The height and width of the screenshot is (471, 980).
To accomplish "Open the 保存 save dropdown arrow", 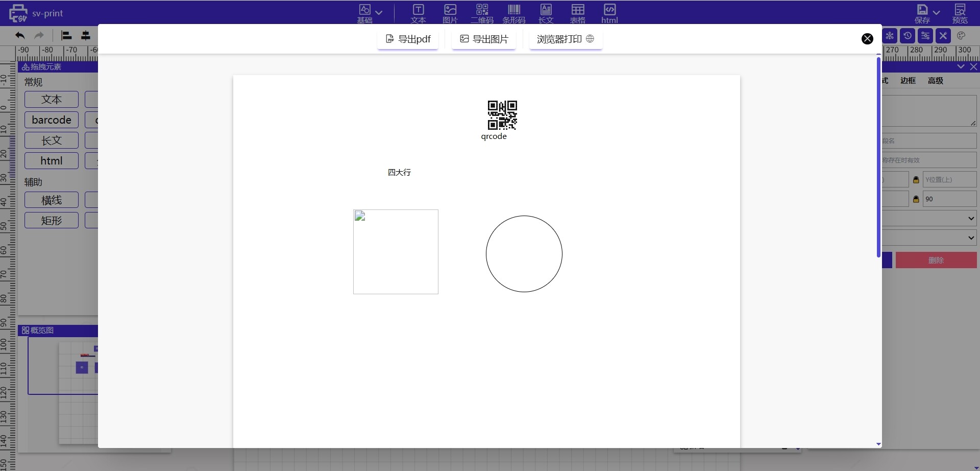I will pyautogui.click(x=936, y=13).
